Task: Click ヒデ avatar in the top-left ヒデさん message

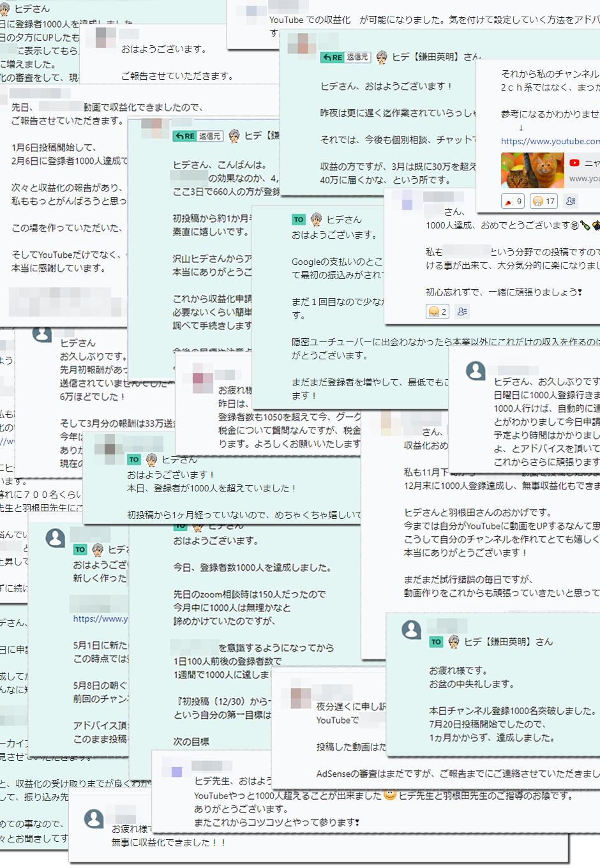Action: click(x=5, y=9)
